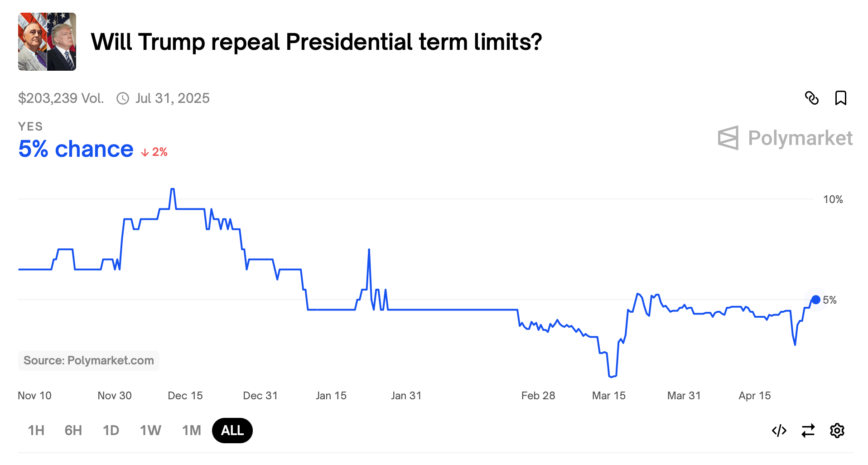Click the Source: Polymarket.com label

click(89, 360)
